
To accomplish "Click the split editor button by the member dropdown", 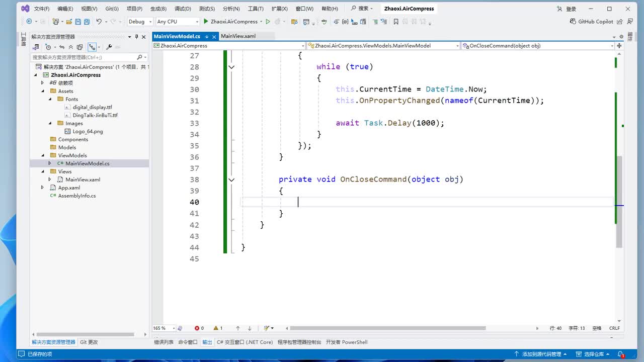I will pos(619,46).
